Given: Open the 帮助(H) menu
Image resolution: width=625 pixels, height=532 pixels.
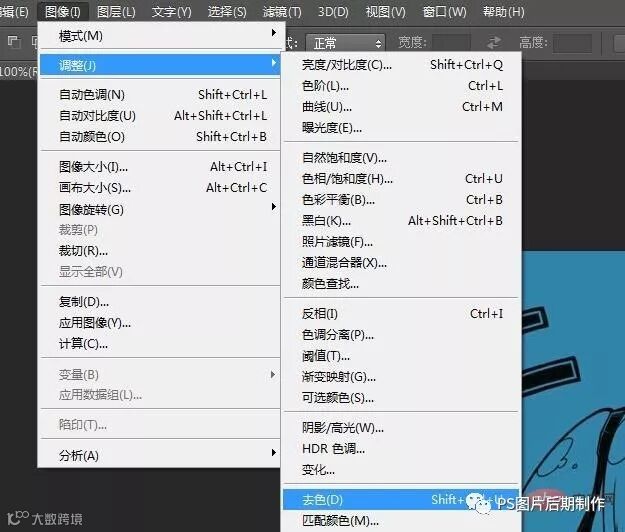Looking at the screenshot, I should point(503,12).
